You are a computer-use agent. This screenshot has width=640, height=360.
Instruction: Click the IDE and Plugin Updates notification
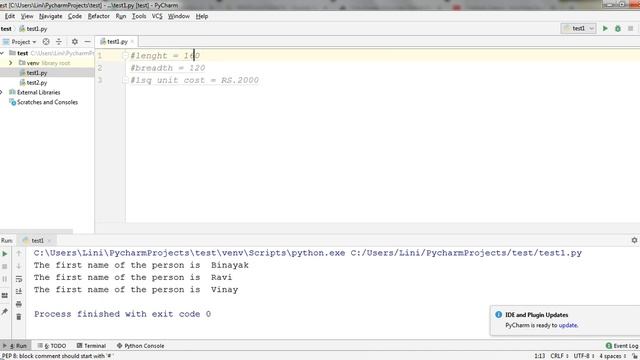coord(565,320)
